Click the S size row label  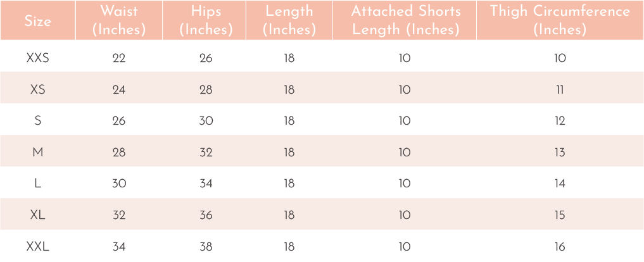[37, 121]
